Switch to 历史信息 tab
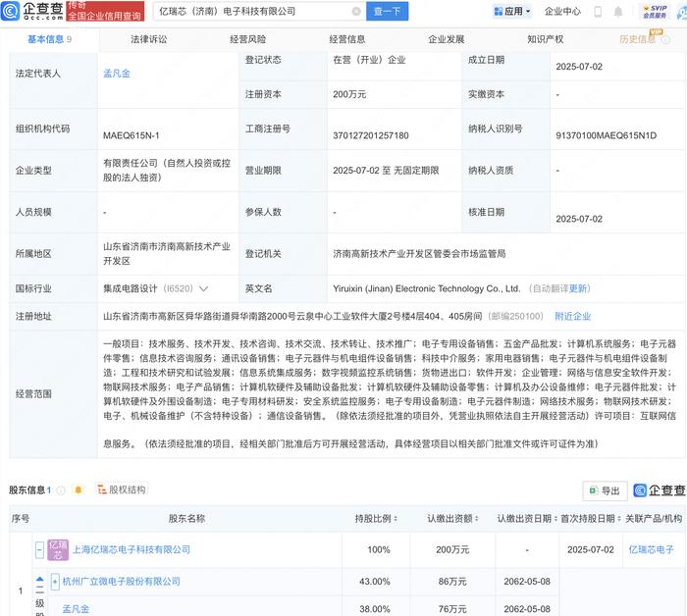 tap(638, 39)
